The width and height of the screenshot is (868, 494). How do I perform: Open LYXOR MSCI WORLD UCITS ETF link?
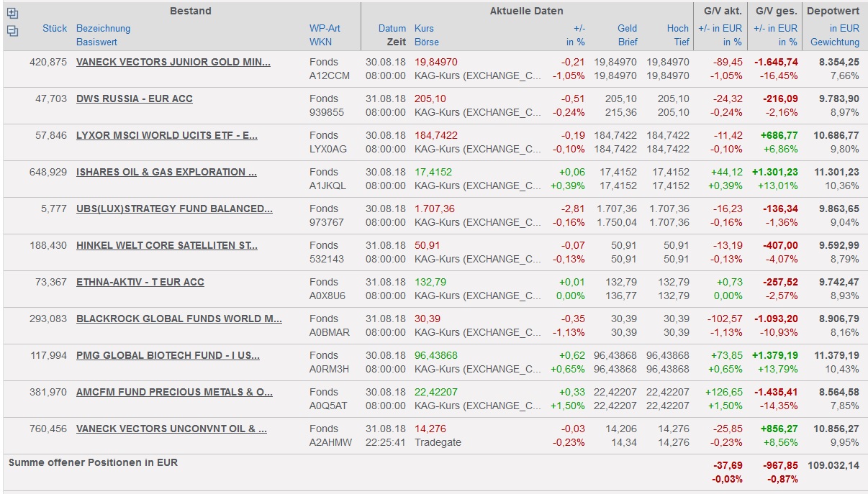(167, 135)
